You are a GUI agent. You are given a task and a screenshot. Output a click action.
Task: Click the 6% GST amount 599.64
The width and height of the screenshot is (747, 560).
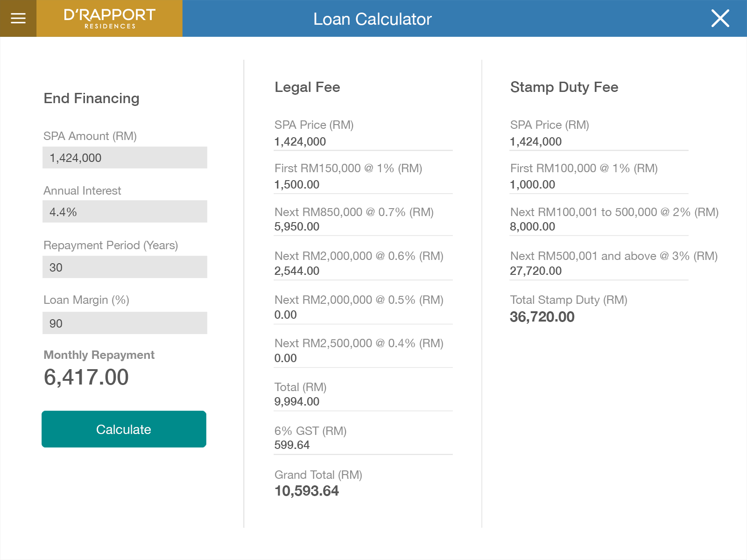(x=292, y=445)
